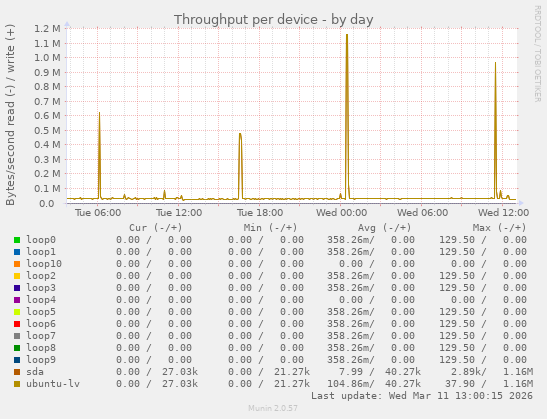The width and height of the screenshot is (547, 419).
Task: Click the loop7 gray legend swatch
Action: [17, 336]
